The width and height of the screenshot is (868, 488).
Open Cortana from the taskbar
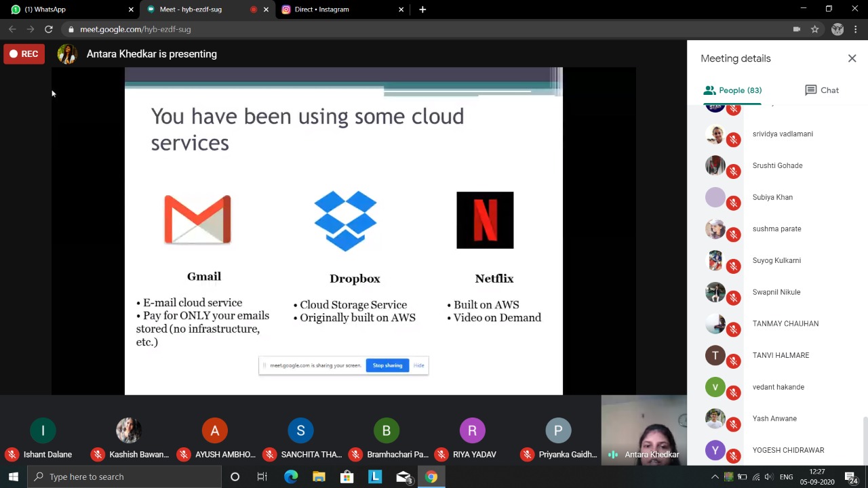[x=235, y=476]
